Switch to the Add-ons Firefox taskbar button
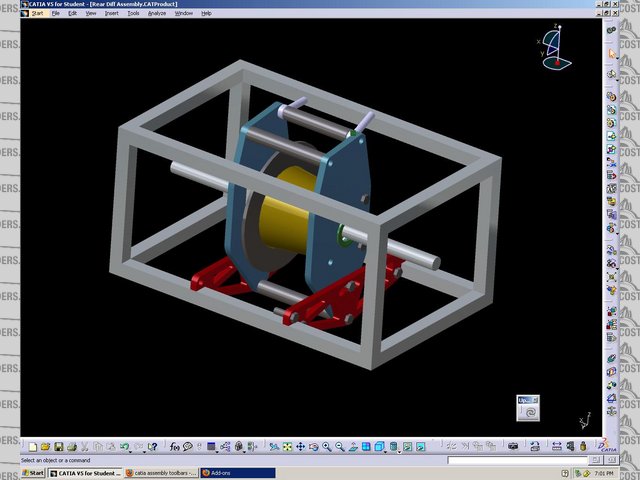The height and width of the screenshot is (480, 640). click(x=238, y=473)
